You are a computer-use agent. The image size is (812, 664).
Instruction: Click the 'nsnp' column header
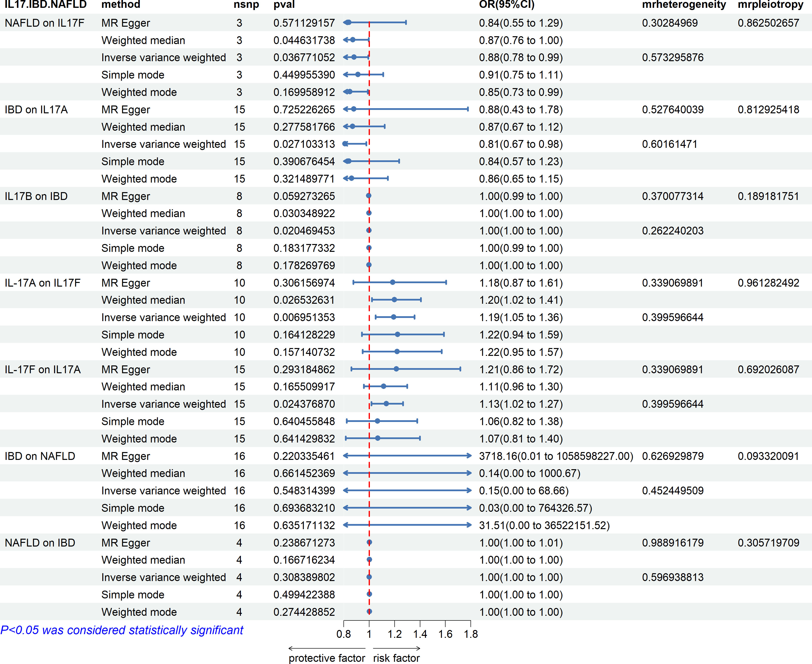(x=246, y=5)
